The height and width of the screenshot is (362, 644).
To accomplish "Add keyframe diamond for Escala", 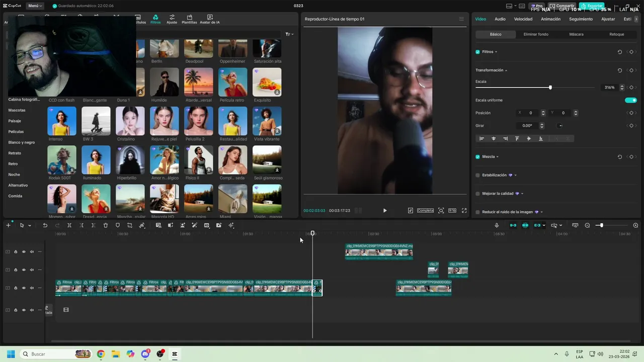I will [x=631, y=87].
